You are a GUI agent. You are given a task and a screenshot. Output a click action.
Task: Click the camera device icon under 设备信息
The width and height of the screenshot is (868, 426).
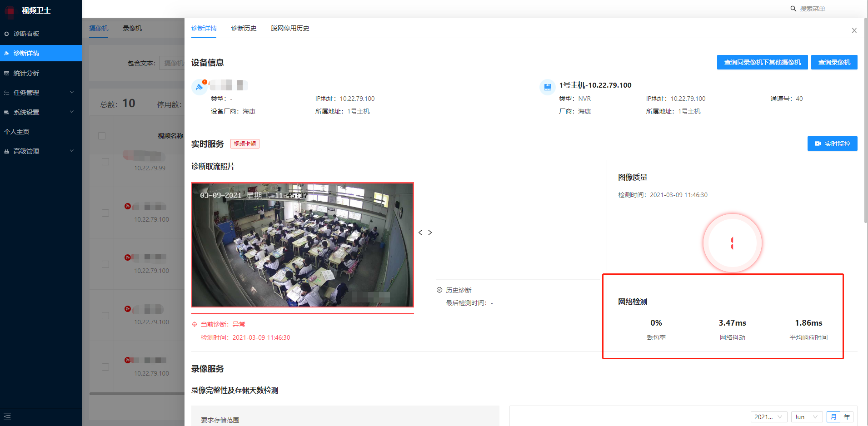click(x=199, y=86)
